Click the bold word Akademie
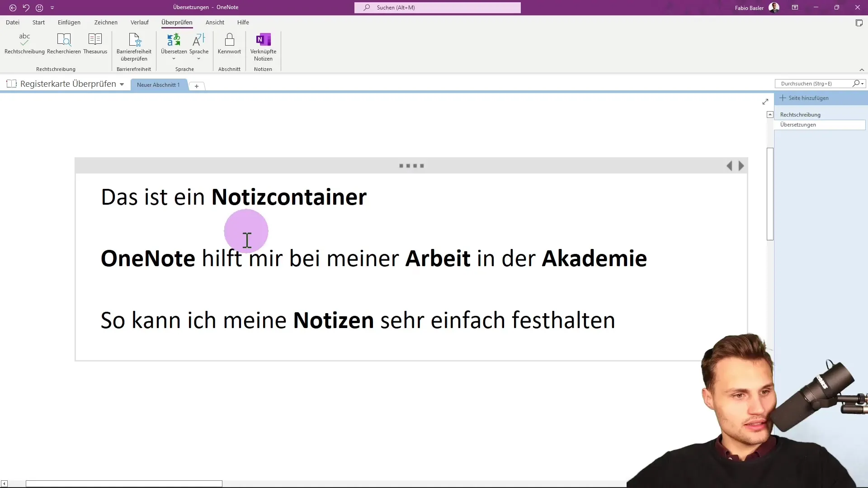 pos(594,258)
